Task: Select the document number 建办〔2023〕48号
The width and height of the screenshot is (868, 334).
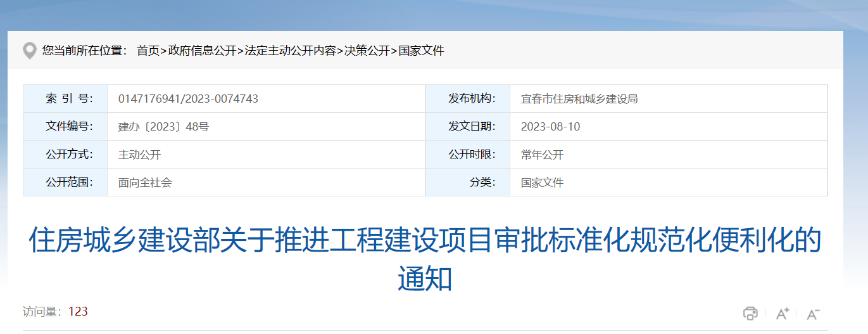Action: tap(163, 127)
